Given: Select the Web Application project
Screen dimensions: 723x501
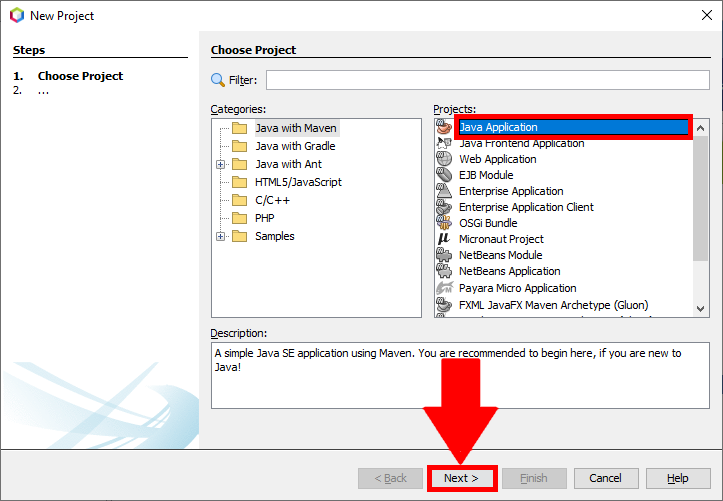Looking at the screenshot, I should pos(498,159).
